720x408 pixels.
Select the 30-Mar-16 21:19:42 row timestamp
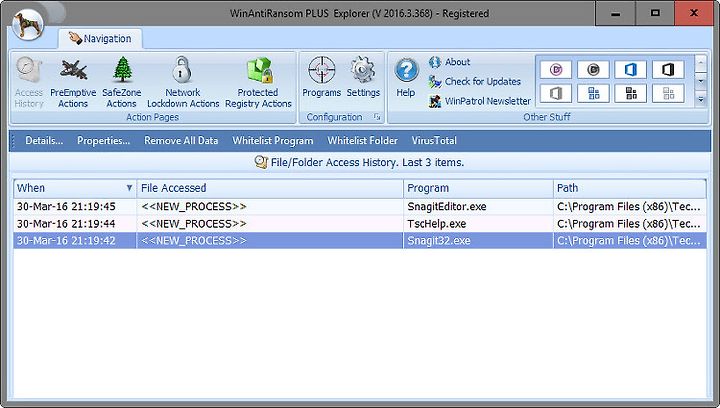[66, 241]
